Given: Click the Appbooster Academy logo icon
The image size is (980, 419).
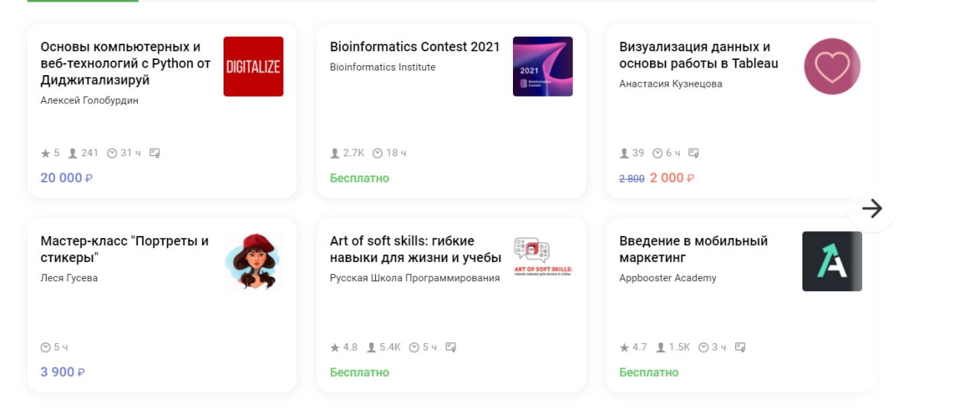Looking at the screenshot, I should 832,261.
